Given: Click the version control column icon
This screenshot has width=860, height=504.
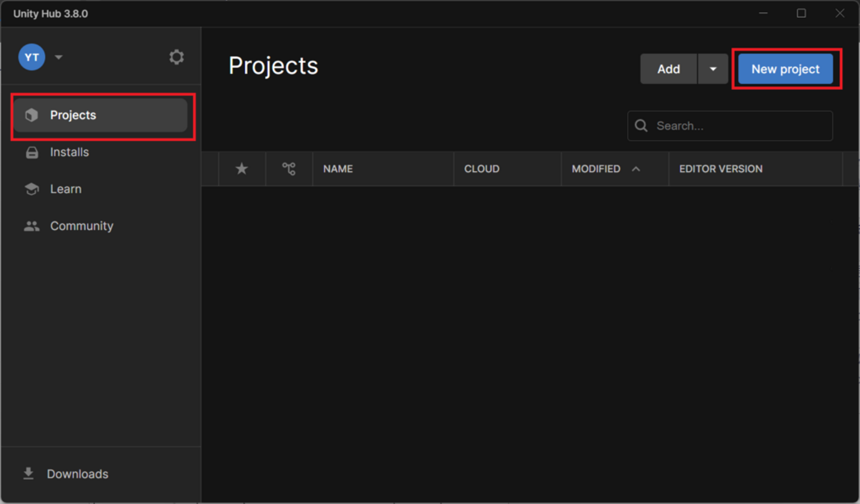Looking at the screenshot, I should [x=289, y=169].
